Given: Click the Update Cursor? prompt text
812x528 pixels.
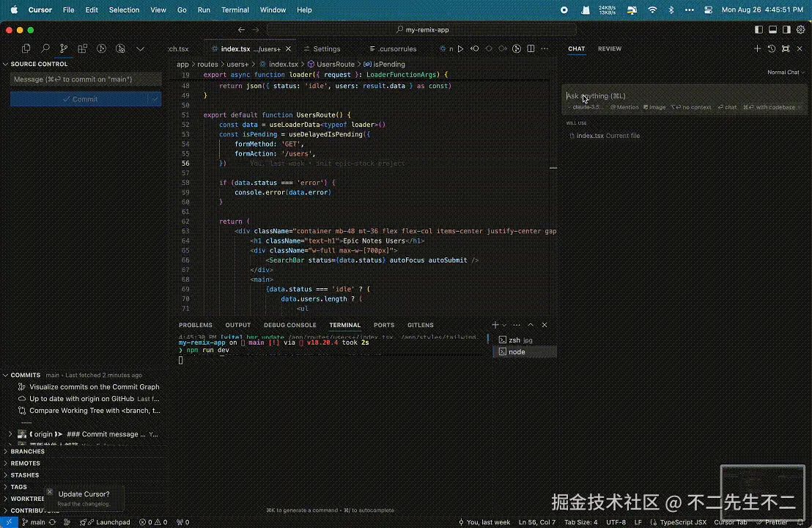Looking at the screenshot, I should click(x=84, y=494).
